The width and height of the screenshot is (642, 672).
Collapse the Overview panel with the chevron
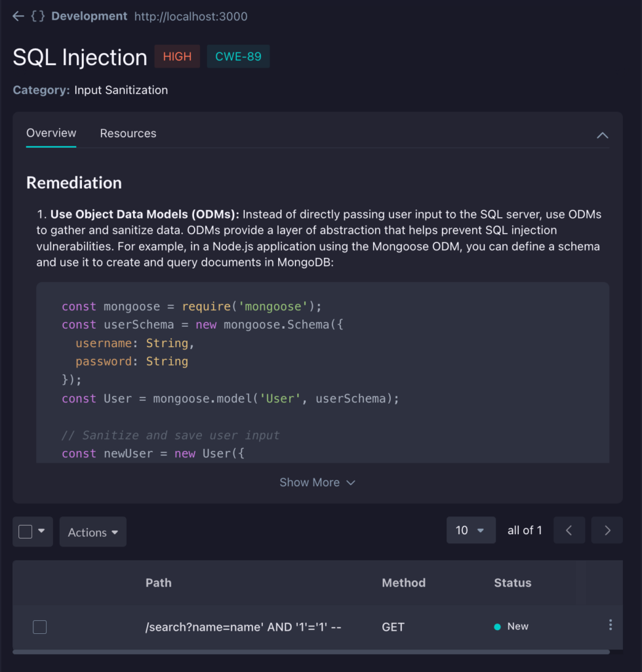tap(602, 135)
